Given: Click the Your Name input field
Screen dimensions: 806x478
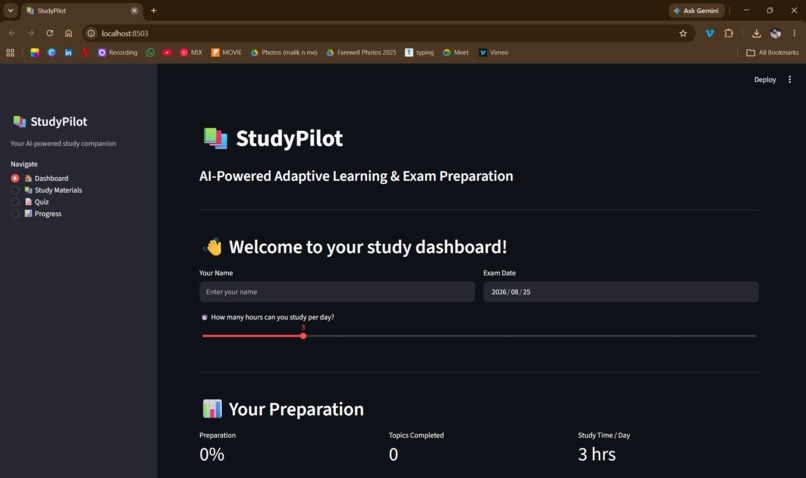Looking at the screenshot, I should coord(337,292).
